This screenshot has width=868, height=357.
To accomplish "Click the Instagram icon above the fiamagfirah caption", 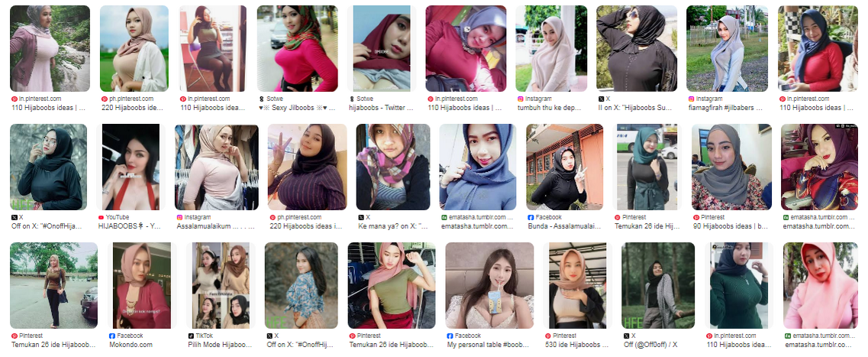I will click(692, 99).
